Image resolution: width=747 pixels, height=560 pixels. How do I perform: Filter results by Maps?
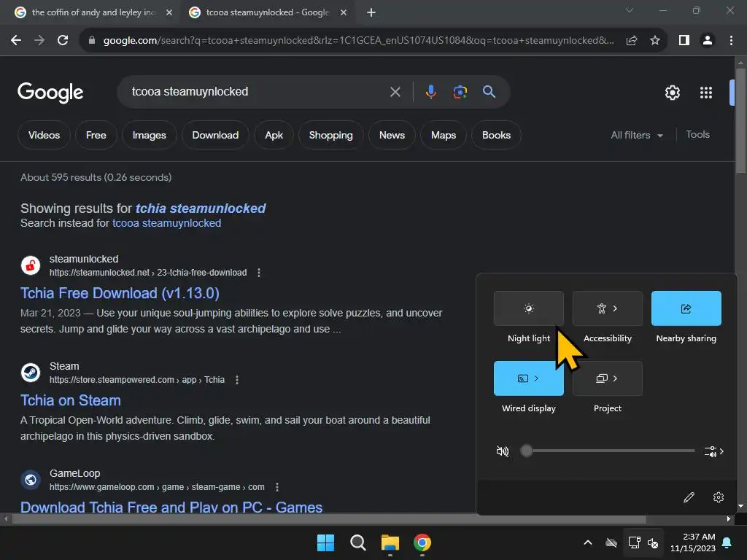(x=444, y=135)
